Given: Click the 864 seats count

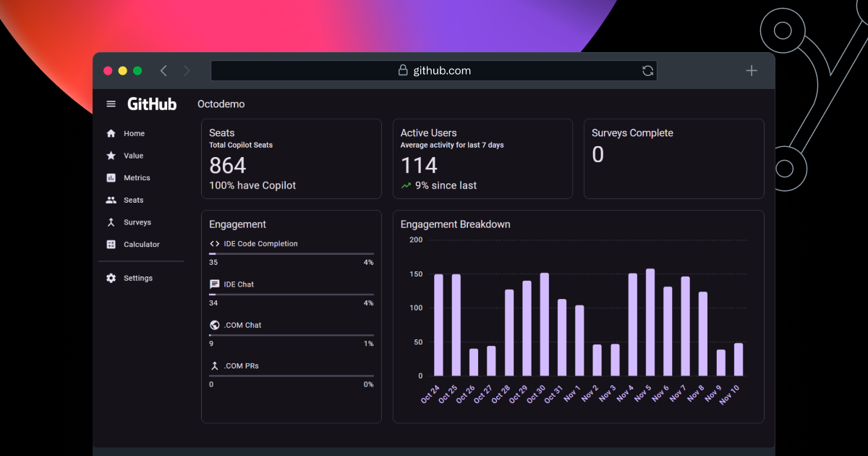Looking at the screenshot, I should [228, 166].
